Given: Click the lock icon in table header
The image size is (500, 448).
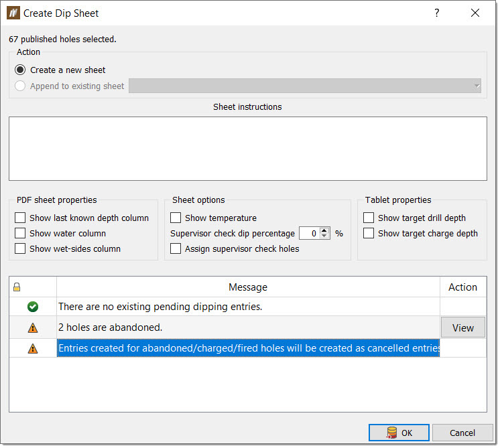Looking at the screenshot, I should coord(17,287).
